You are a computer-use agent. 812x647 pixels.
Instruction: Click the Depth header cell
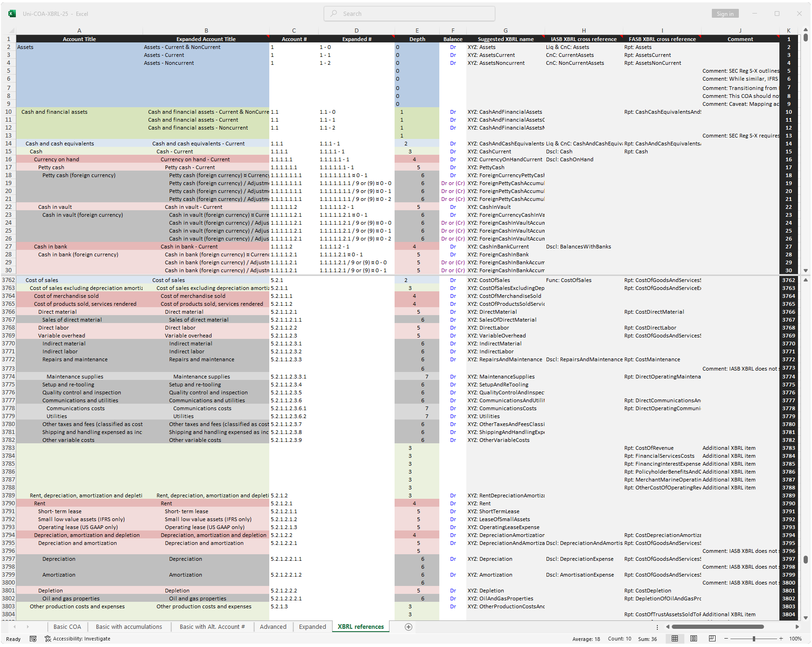[417, 39]
